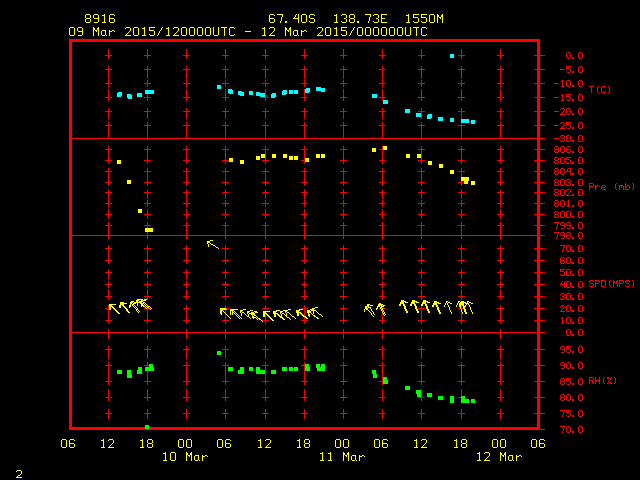640x480 pixels.
Task: Click the 10.0 wind speed tick value
Action: tap(571, 321)
